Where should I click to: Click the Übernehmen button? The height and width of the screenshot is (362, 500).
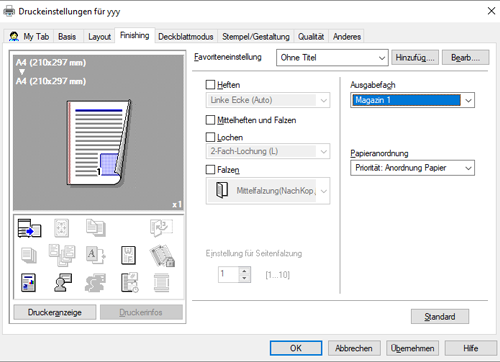click(412, 348)
